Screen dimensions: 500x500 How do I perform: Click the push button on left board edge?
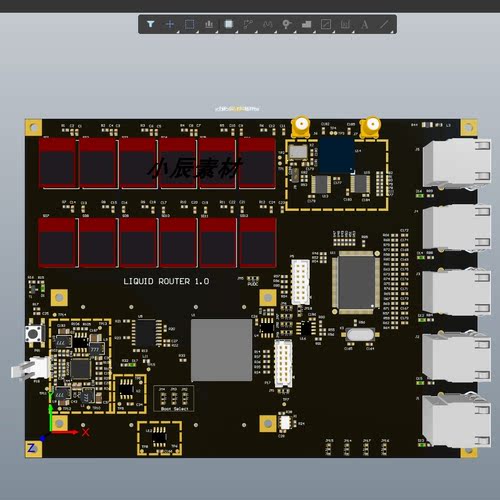click(33, 333)
